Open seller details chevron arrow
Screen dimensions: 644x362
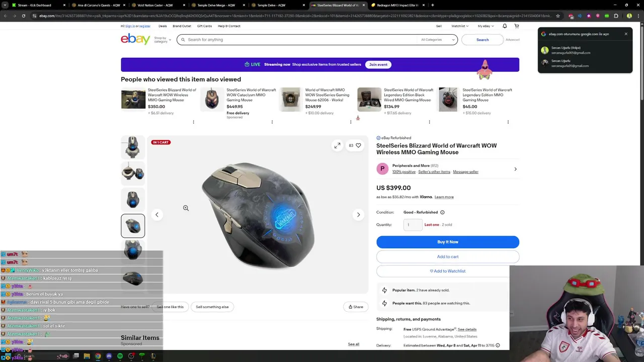(x=515, y=169)
